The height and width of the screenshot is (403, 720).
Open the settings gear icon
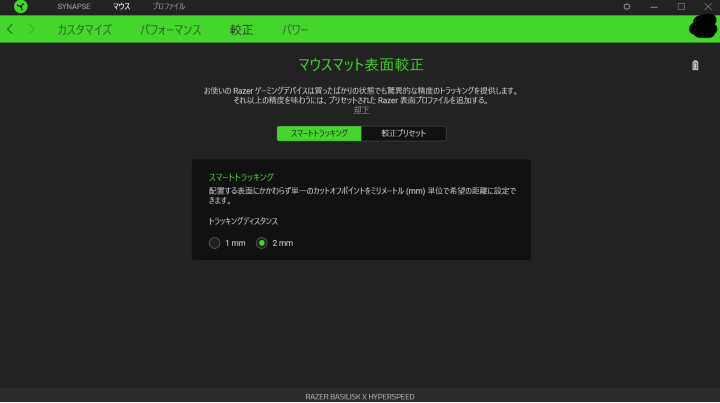tap(627, 6)
